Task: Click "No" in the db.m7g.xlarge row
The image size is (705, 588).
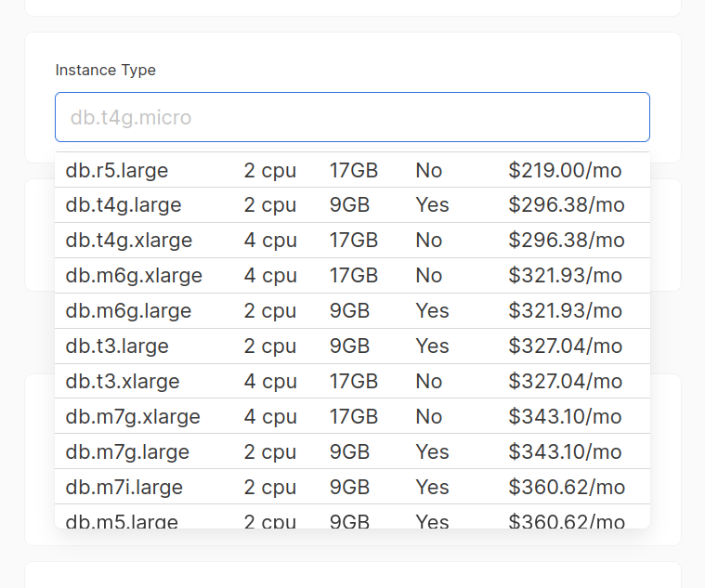Action: pos(429,417)
